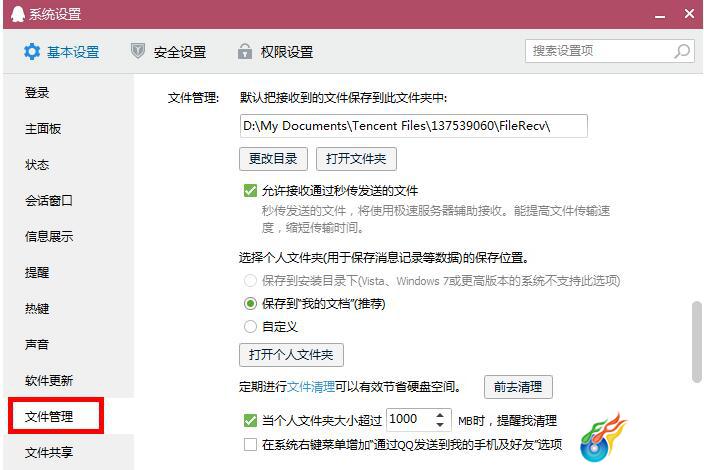Click the shield icon beside 安全设置
The image size is (704, 470).
(138, 51)
